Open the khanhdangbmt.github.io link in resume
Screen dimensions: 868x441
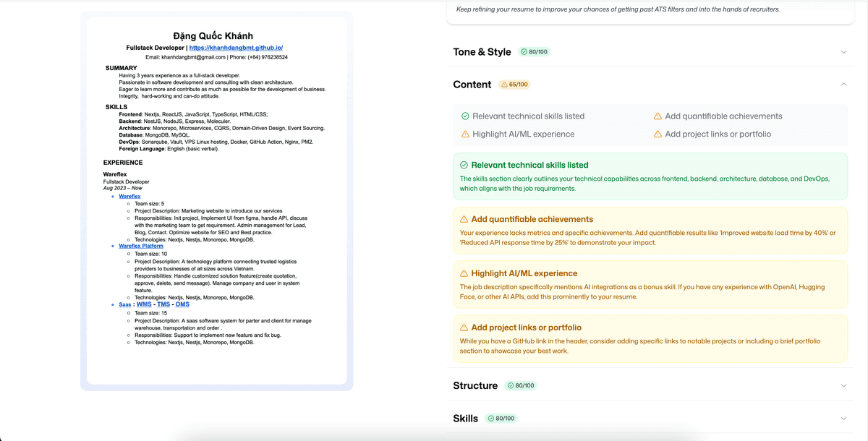(236, 48)
